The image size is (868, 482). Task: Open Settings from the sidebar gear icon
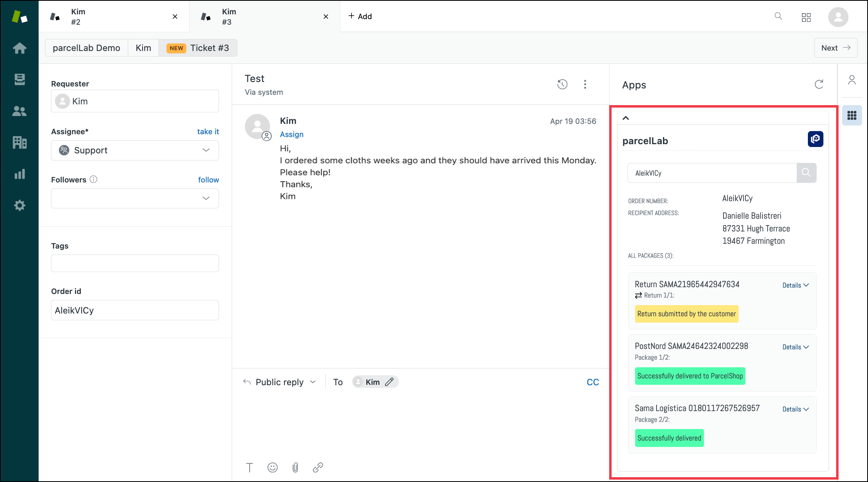click(19, 205)
